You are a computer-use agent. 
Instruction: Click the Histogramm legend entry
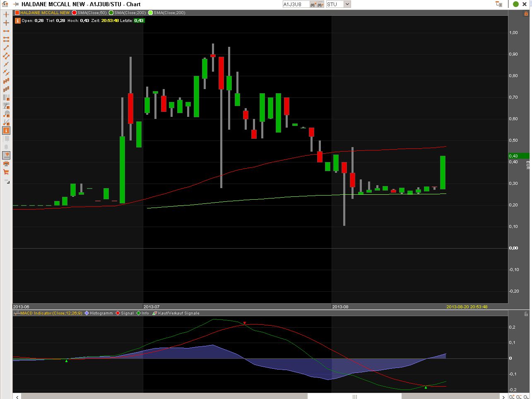(x=99, y=313)
